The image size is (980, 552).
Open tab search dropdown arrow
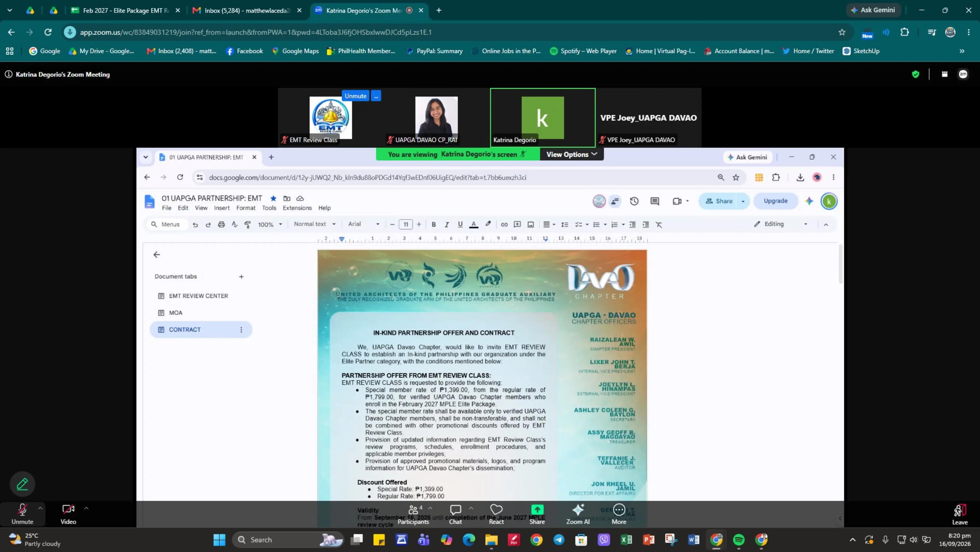(x=10, y=10)
